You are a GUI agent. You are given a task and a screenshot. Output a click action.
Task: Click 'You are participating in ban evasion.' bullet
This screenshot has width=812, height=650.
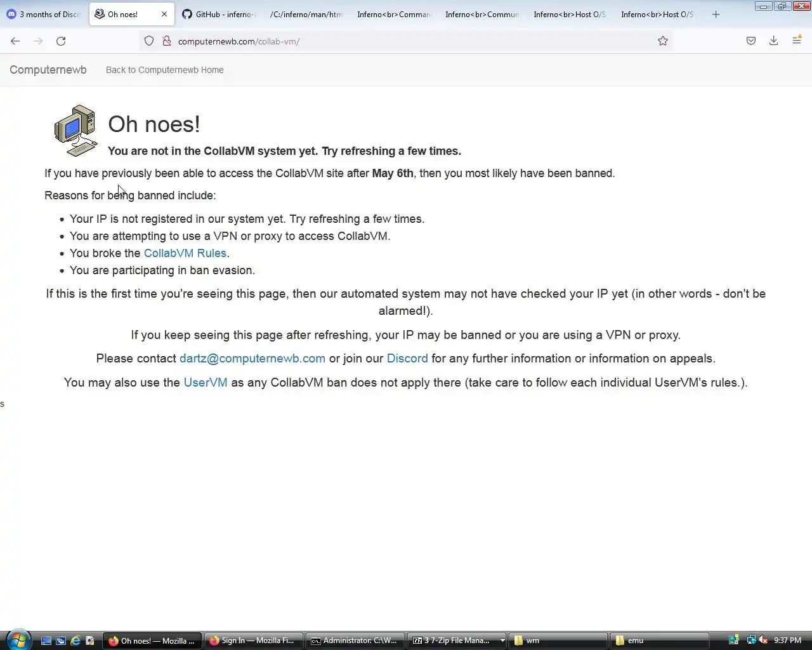coord(162,270)
